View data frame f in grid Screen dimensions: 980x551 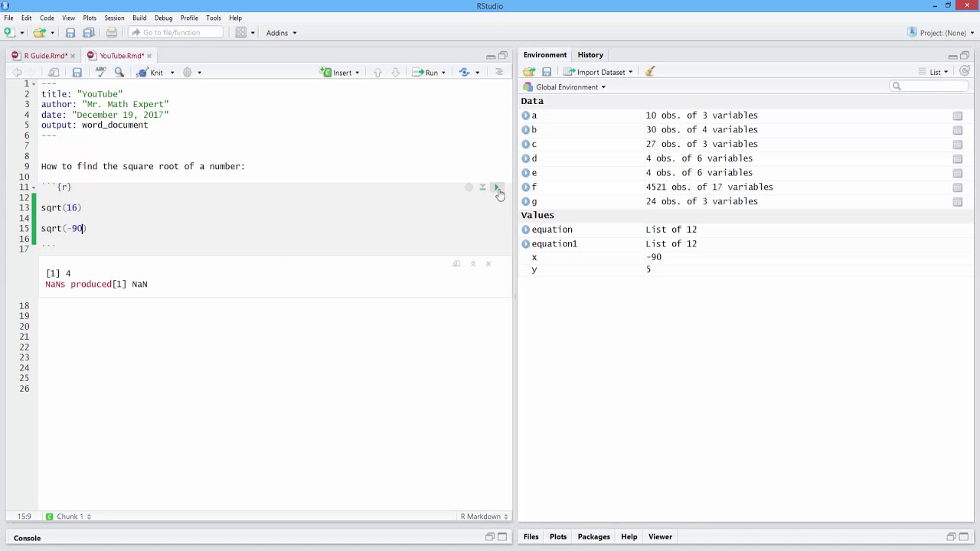957,187
